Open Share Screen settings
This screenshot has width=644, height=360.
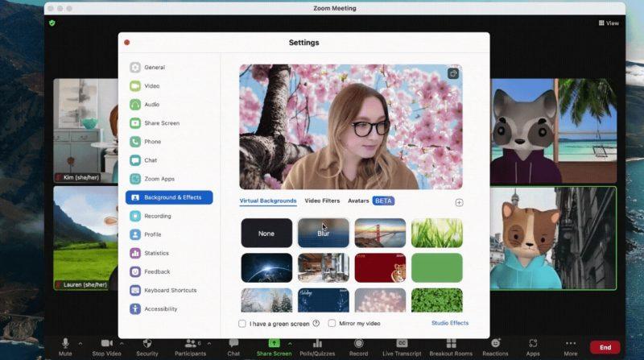[155, 123]
